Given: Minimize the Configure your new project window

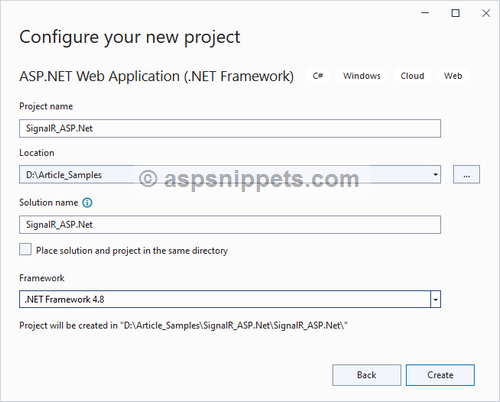Looking at the screenshot, I should tap(425, 13).
